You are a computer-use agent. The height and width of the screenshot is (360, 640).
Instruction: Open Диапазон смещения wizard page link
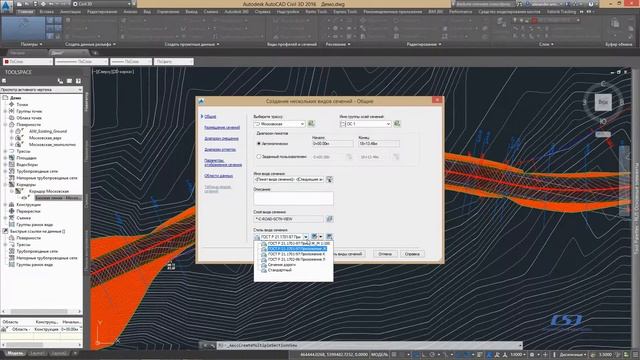tap(221, 139)
